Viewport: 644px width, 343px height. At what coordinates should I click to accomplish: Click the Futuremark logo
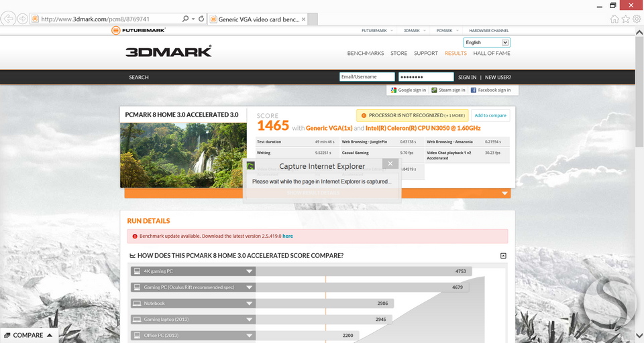click(138, 30)
